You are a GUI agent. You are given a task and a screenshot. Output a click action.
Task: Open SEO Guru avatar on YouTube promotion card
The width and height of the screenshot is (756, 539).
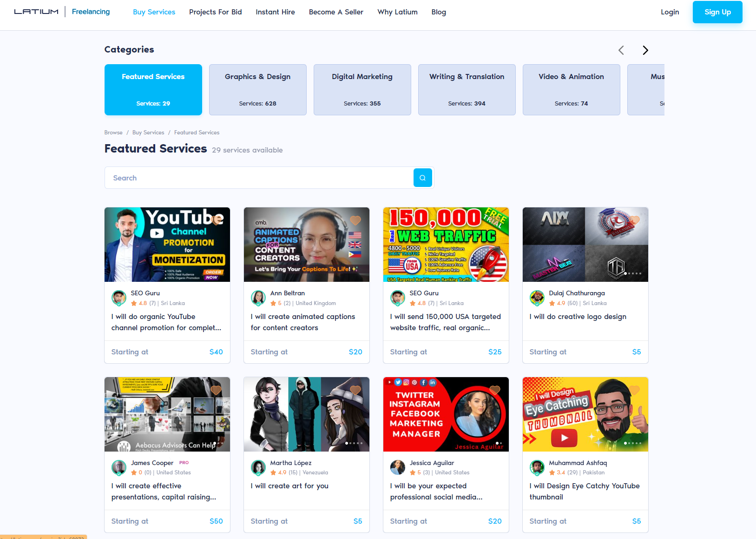(119, 298)
